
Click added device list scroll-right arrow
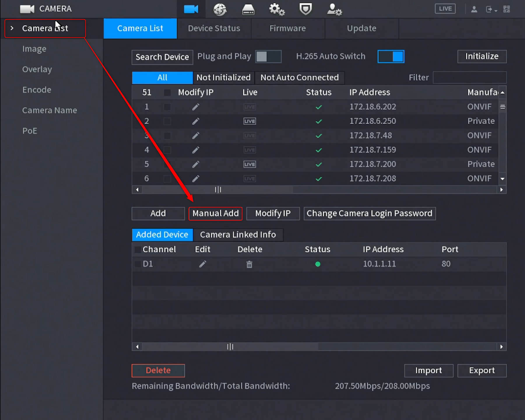501,347
